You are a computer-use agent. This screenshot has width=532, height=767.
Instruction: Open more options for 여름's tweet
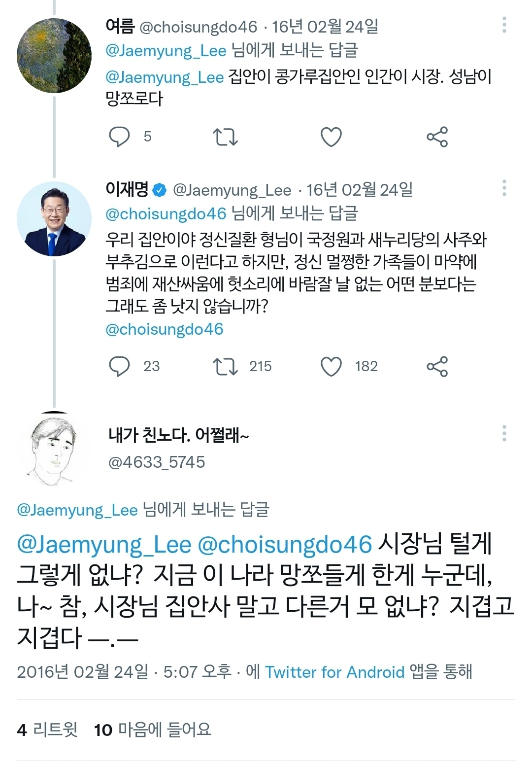pyautogui.click(x=504, y=25)
